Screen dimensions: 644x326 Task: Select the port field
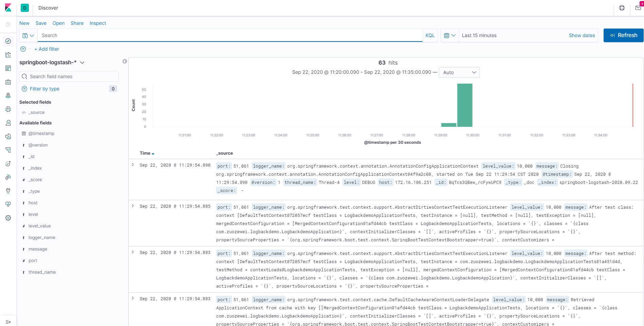coord(33,261)
